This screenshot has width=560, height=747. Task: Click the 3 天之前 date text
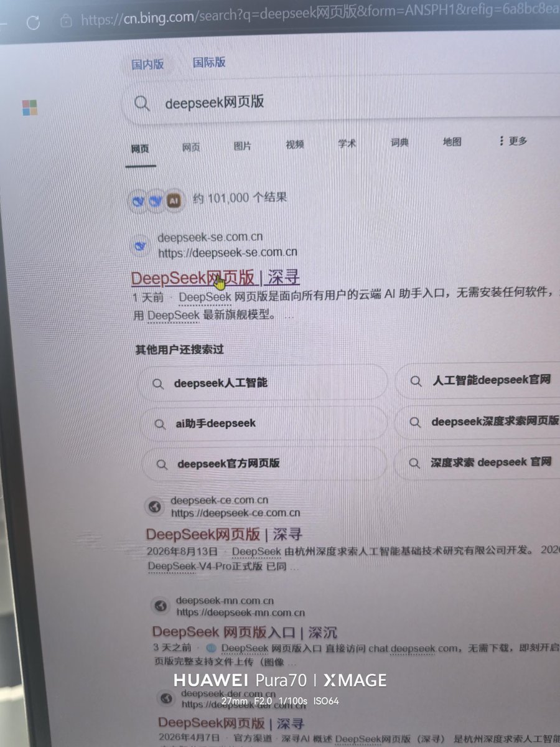pyautogui.click(x=172, y=648)
